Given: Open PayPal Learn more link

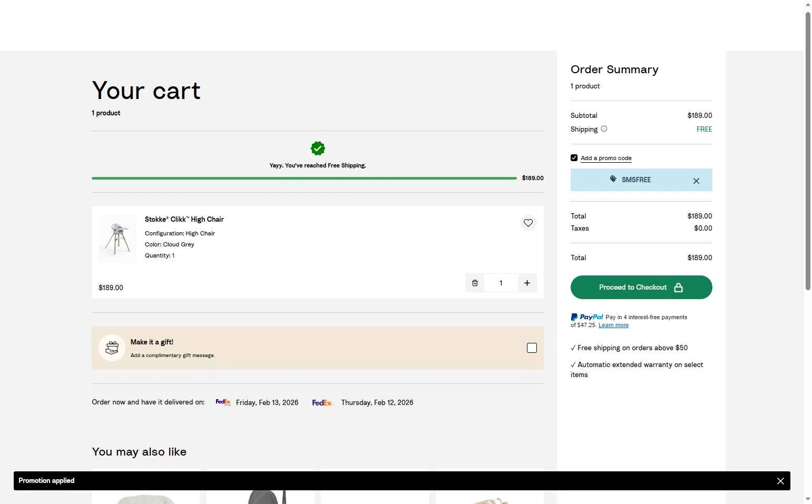Looking at the screenshot, I should pyautogui.click(x=613, y=325).
